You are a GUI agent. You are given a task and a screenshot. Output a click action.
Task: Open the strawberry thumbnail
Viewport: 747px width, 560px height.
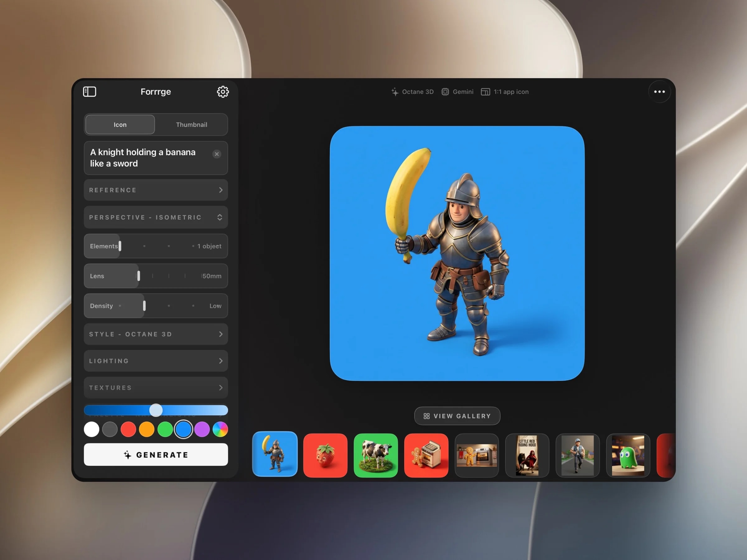[x=325, y=455]
